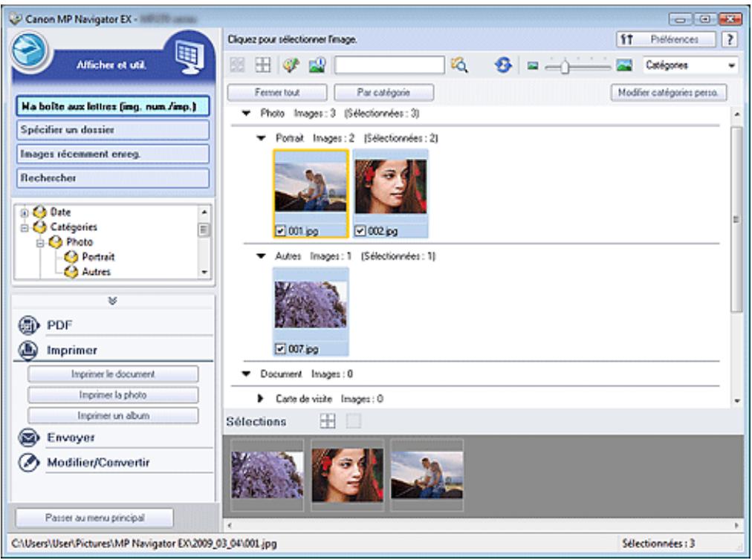752x560 pixels.
Task: Click the PDF task icon
Action: pyautogui.click(x=29, y=325)
